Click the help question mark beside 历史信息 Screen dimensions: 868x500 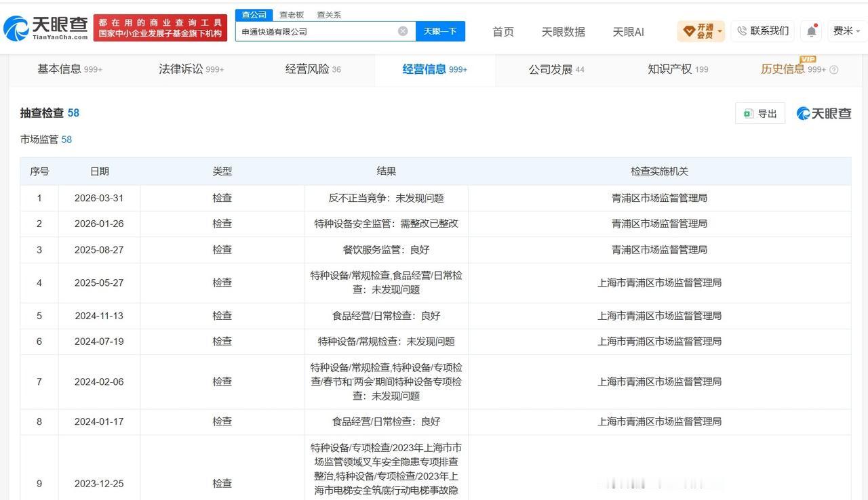[834, 69]
